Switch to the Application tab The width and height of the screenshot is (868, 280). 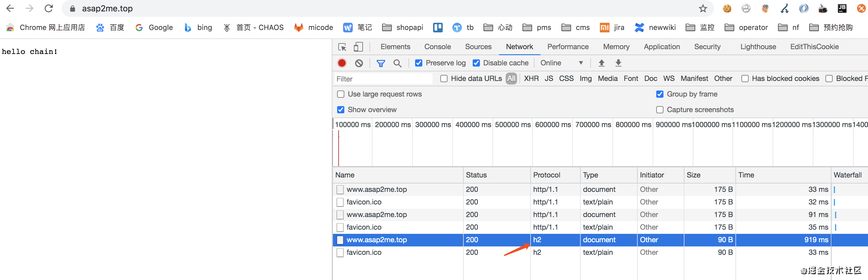pos(661,47)
